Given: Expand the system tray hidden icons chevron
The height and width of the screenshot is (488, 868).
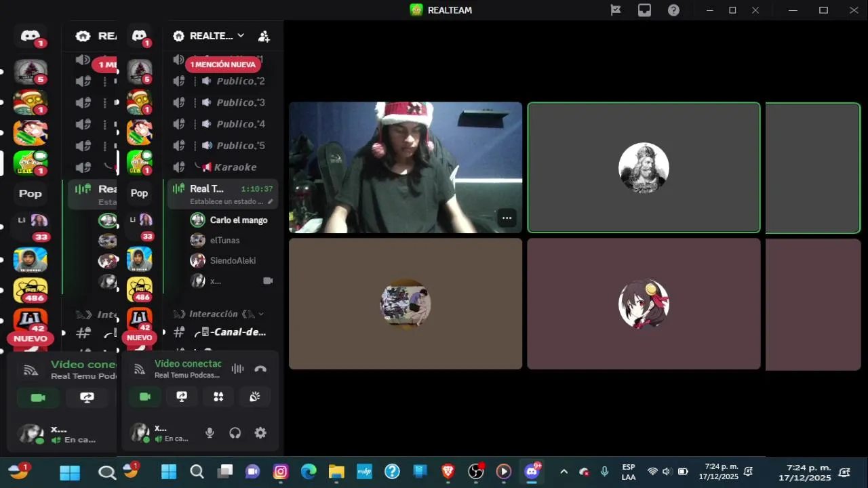Looking at the screenshot, I should [x=564, y=472].
